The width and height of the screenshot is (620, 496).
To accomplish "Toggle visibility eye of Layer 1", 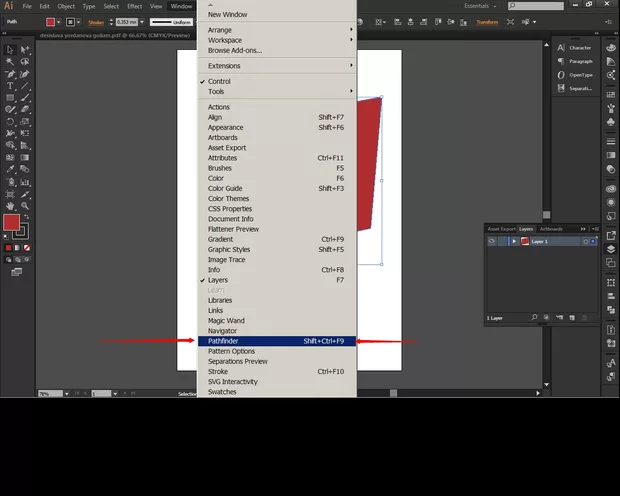I will [491, 241].
